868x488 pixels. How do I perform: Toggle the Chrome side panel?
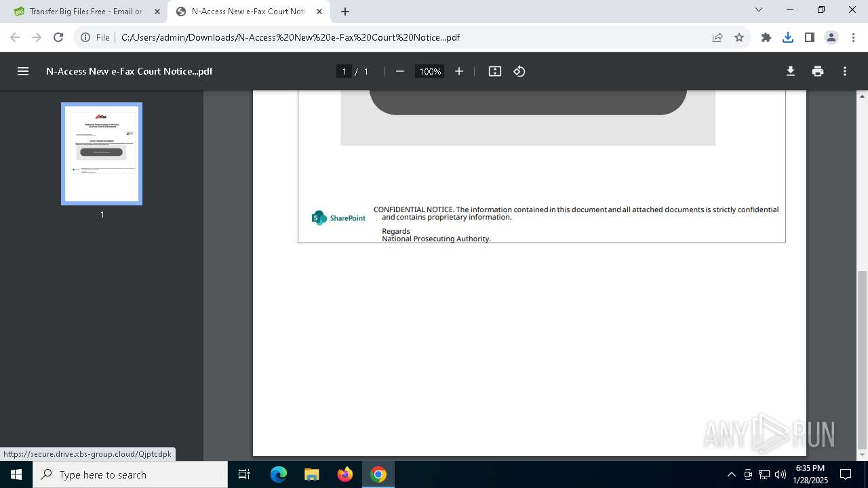[810, 37]
